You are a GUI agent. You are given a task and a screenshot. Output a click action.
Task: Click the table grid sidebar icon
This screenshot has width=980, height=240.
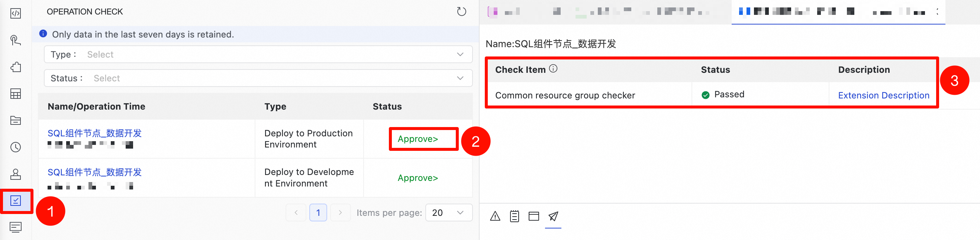point(16,94)
